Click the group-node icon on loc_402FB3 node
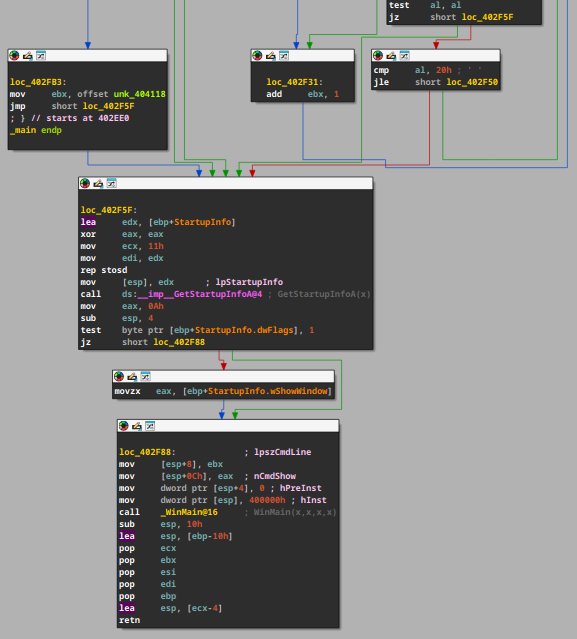 (x=41, y=55)
